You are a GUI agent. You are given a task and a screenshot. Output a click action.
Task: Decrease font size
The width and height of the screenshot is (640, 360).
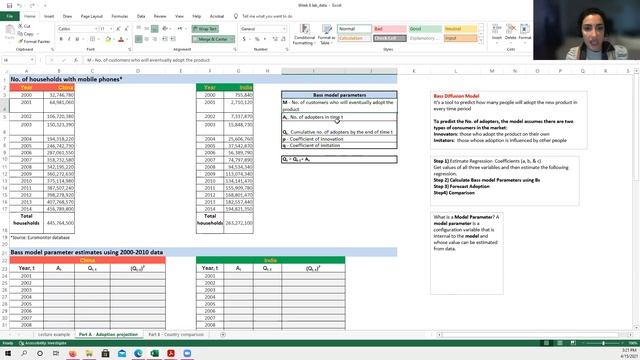click(x=126, y=29)
